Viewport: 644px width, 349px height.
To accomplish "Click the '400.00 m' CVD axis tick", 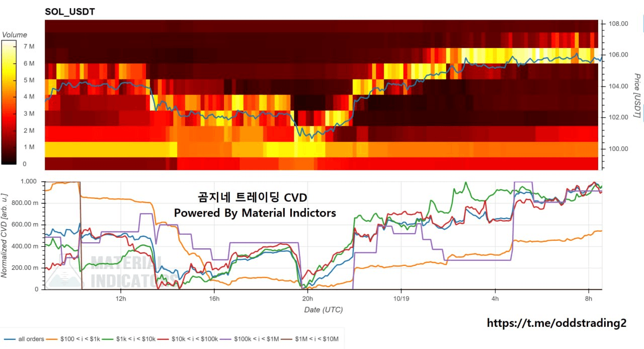I will pos(26,246).
